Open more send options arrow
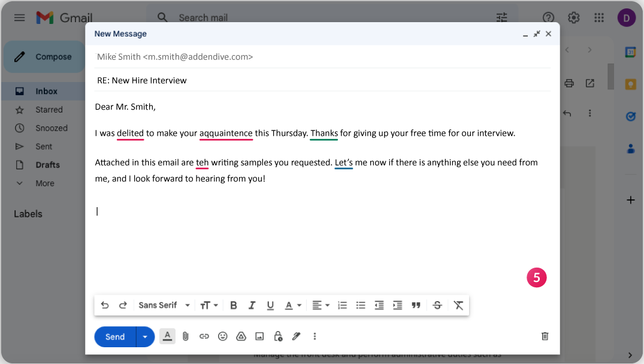Viewport: 644px width, 364px height. 145,336
